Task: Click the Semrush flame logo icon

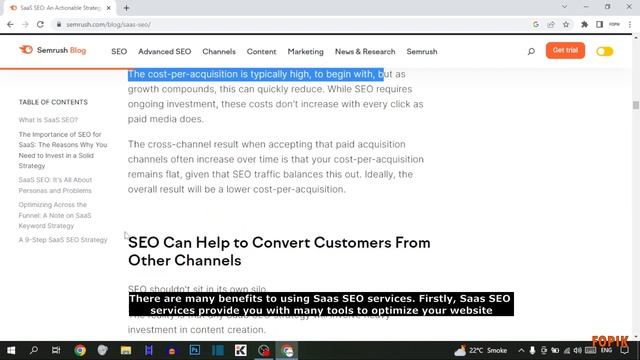Action: (26, 50)
